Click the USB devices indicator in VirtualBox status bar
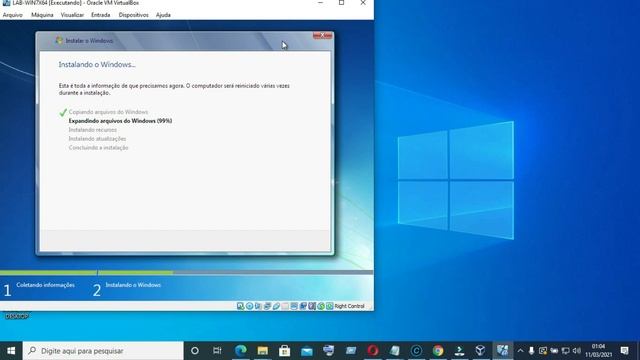The image size is (640, 360). [276, 306]
